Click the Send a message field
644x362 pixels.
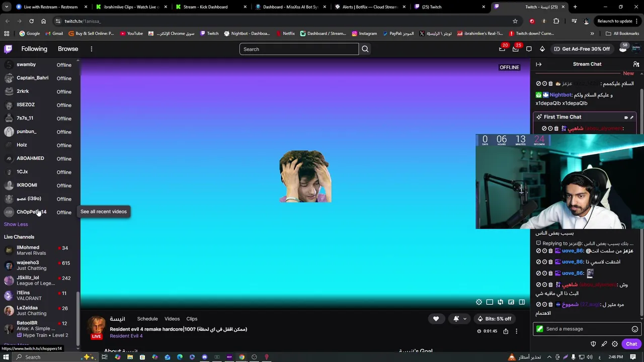tap(587, 329)
